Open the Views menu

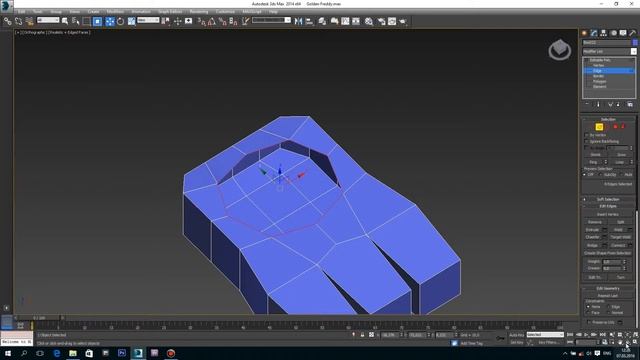coord(75,12)
